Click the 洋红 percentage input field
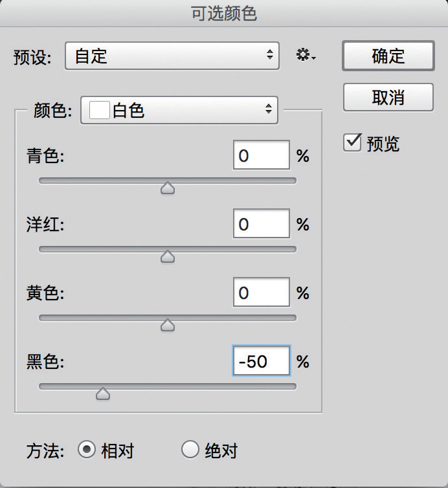 (261, 225)
